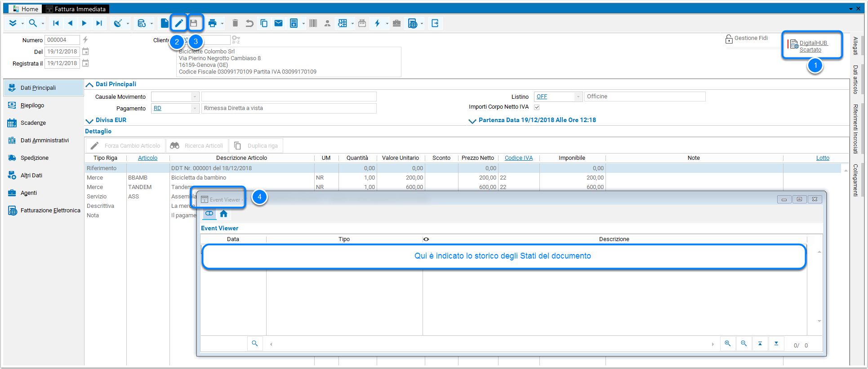Screen dimensions: 868x369
Task: Open Dati Amministrativi in the sidebar
Action: [44, 141]
